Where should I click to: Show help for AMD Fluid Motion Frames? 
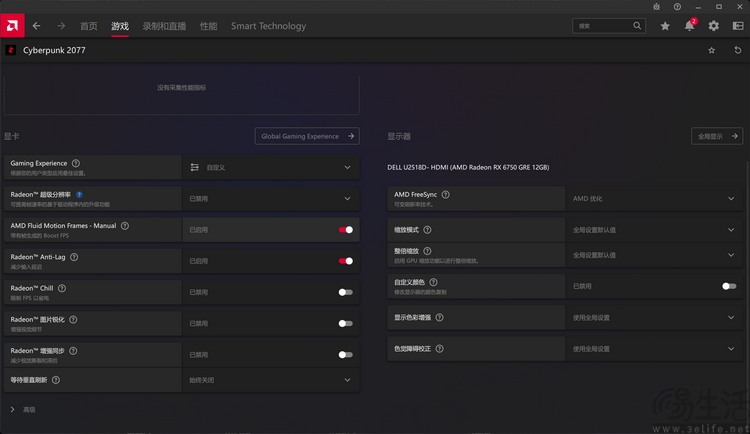point(125,225)
